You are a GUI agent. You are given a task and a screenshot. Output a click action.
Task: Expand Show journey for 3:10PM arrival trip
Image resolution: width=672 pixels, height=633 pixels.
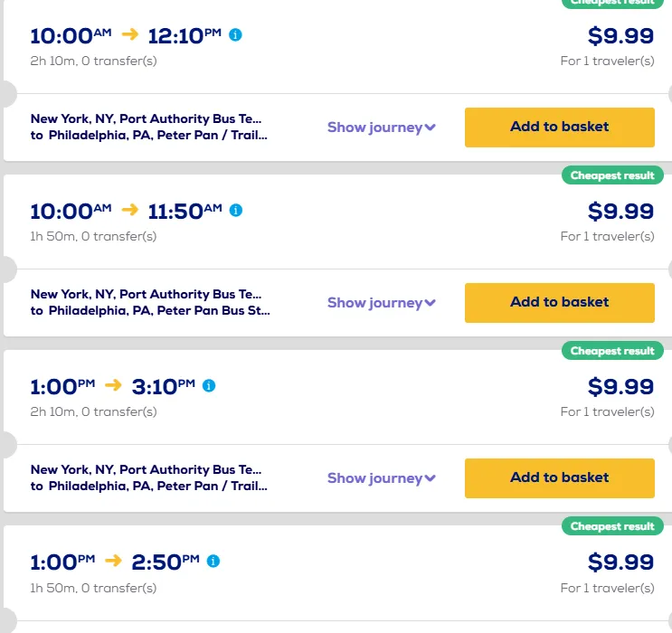click(x=381, y=478)
